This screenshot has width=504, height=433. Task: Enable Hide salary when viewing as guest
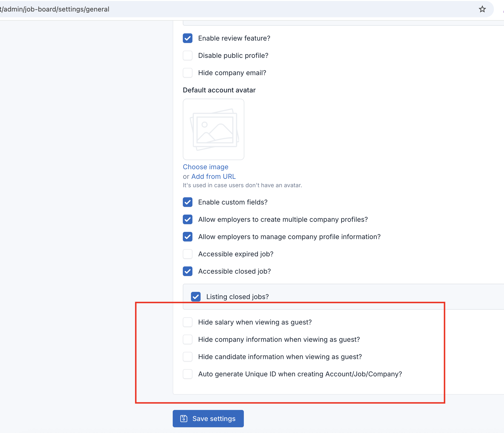point(188,322)
